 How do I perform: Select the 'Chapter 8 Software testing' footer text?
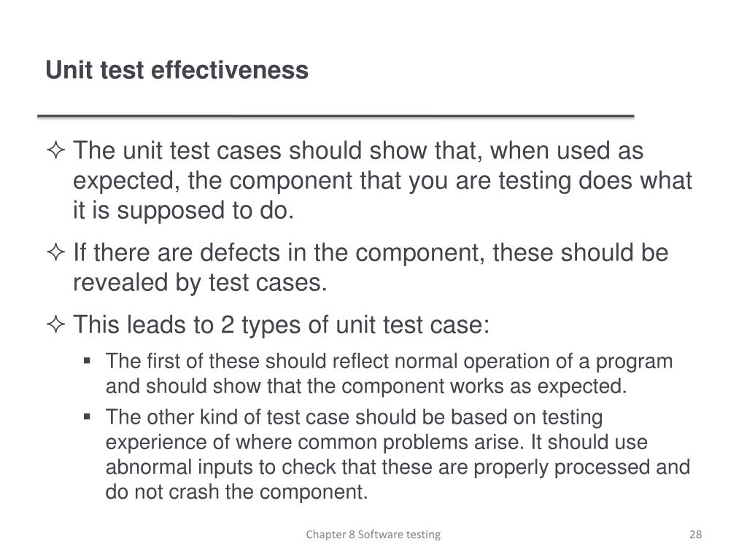pos(373,534)
